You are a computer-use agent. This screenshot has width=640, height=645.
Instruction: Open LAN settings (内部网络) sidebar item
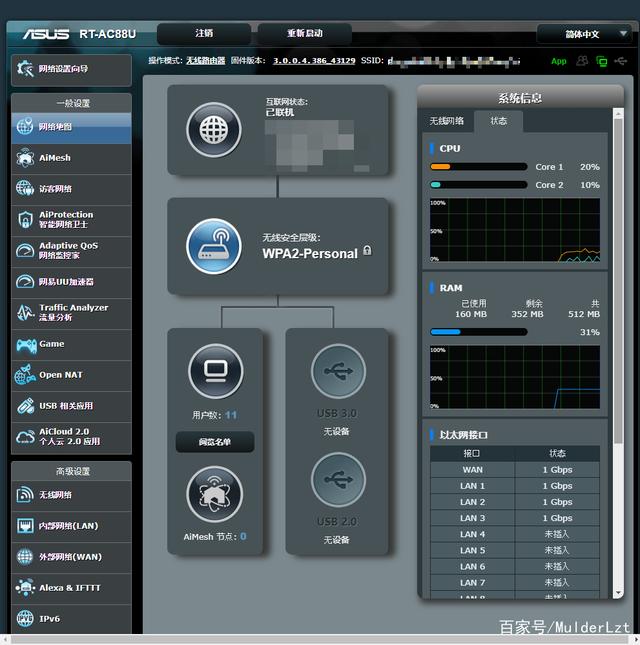click(72, 526)
